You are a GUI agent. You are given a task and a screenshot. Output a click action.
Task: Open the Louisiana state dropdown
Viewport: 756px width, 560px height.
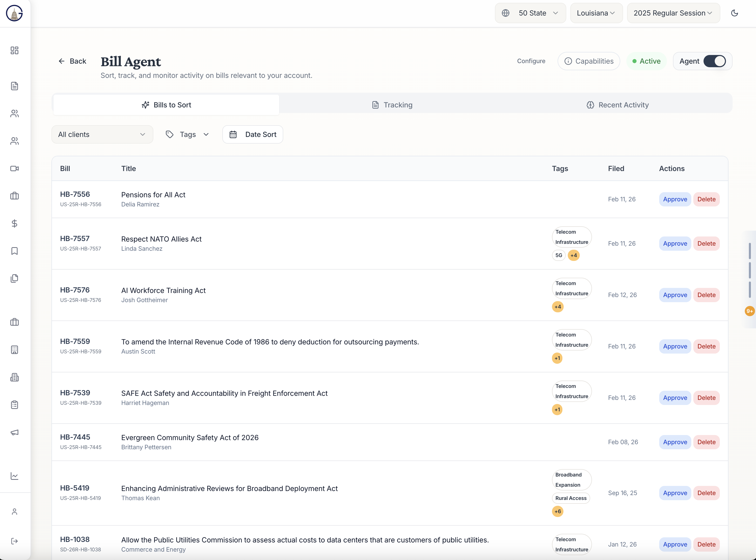[x=596, y=13]
